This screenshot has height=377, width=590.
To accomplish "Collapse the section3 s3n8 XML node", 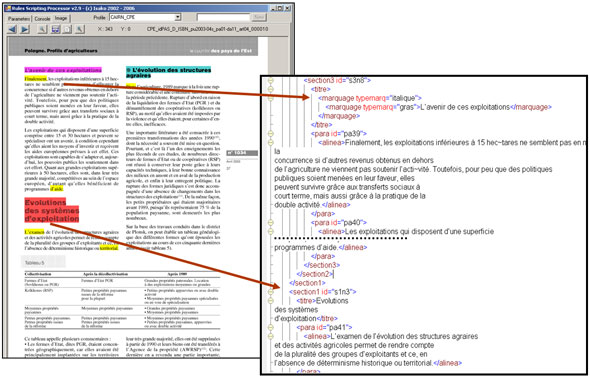I will [x=270, y=81].
